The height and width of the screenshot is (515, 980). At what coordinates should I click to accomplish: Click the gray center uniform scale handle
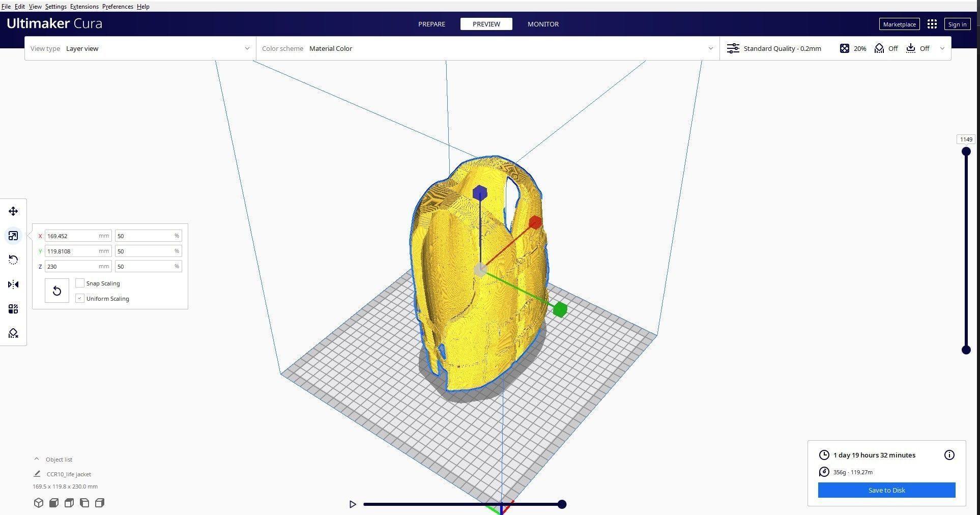(x=480, y=270)
